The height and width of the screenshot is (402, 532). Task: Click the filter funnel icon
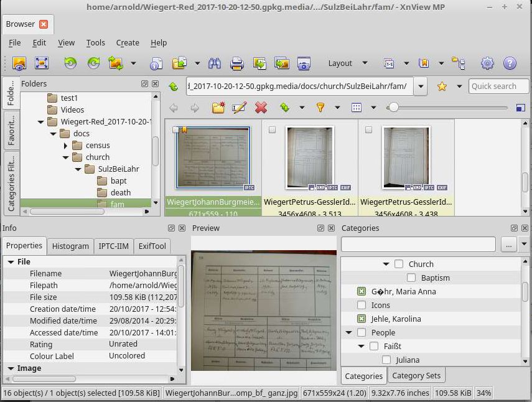click(x=320, y=108)
